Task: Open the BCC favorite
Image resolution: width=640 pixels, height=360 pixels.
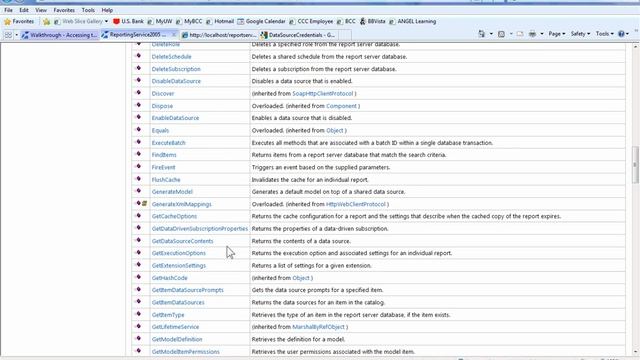Action: [346, 21]
